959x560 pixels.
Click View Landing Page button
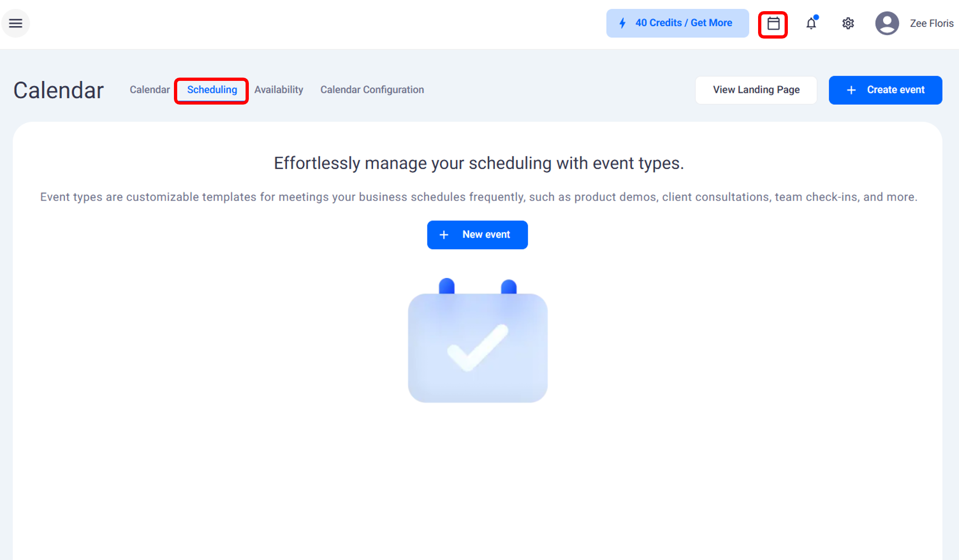click(x=756, y=90)
